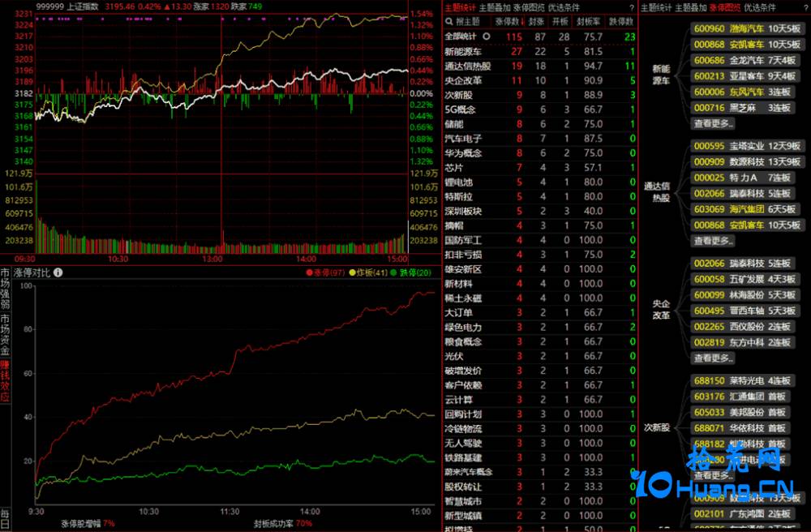Select the 蔚来汽车概念 theme row
The width and height of the screenshot is (811, 532).
pyautogui.click(x=540, y=472)
